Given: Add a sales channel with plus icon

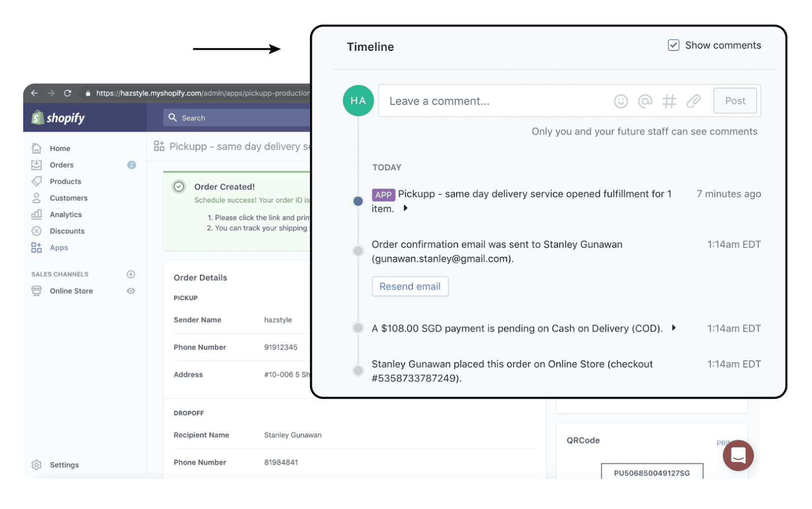Looking at the screenshot, I should point(131,274).
